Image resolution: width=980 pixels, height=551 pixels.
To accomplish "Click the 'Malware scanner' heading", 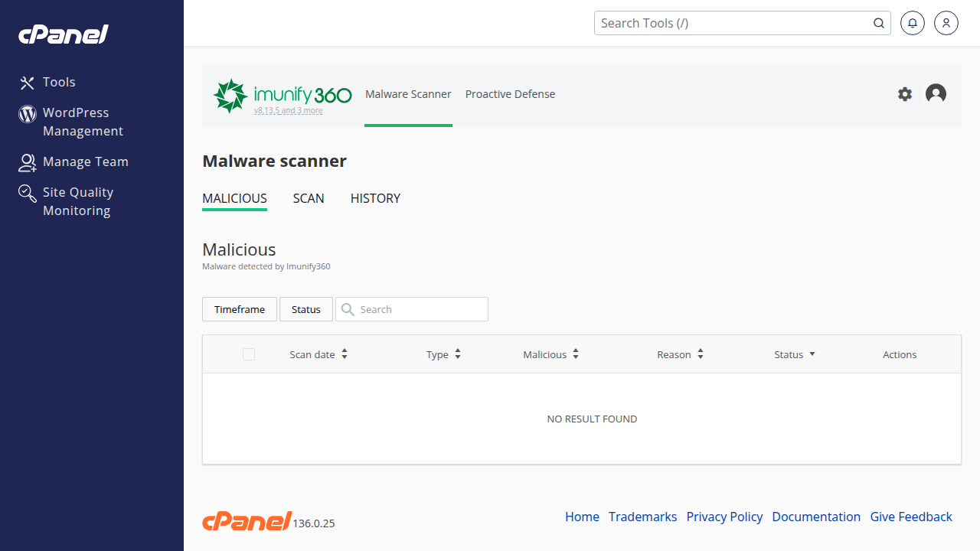I will click(x=274, y=161).
